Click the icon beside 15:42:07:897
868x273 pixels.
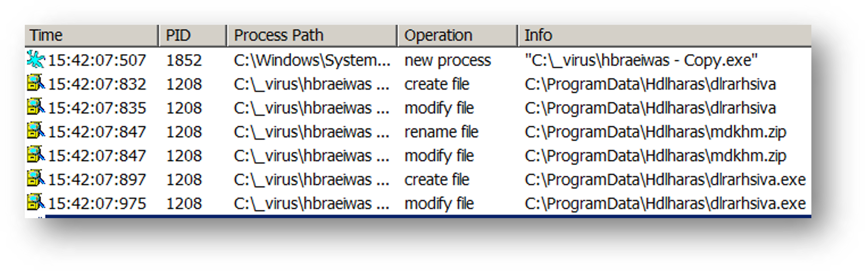point(36,179)
